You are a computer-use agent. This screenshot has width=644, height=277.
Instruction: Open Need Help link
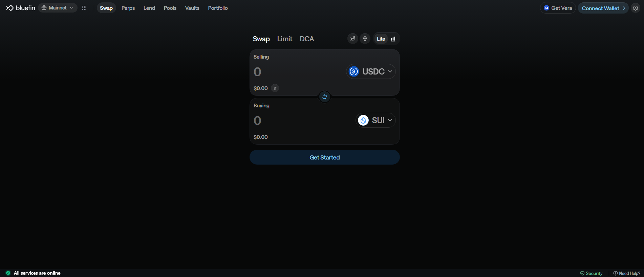coord(627,273)
